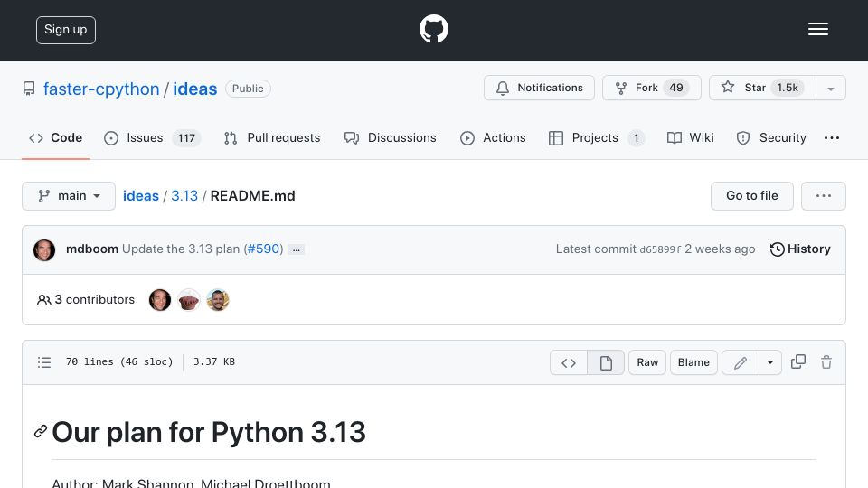Show more repository tabs via ellipsis

point(832,137)
